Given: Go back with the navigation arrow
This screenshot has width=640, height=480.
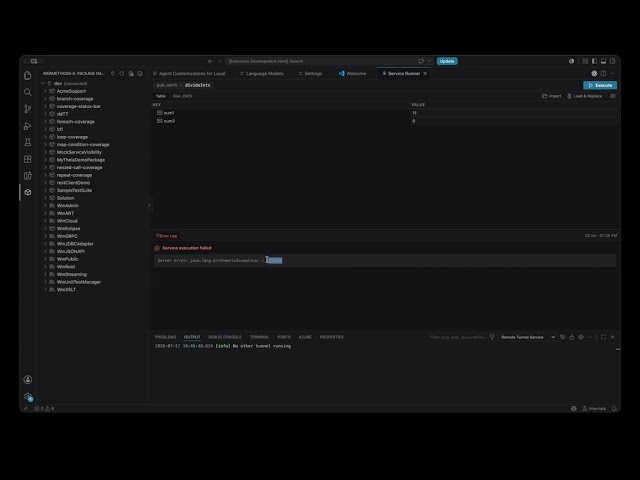Looking at the screenshot, I should tap(210, 61).
